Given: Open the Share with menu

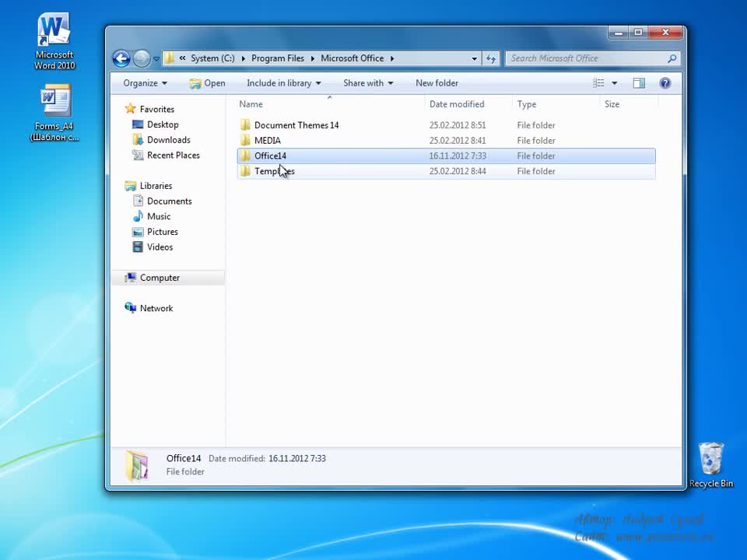Looking at the screenshot, I should 368,83.
